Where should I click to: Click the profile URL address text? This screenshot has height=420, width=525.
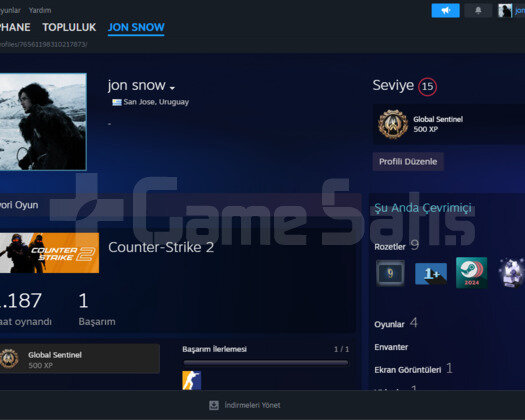[44, 44]
